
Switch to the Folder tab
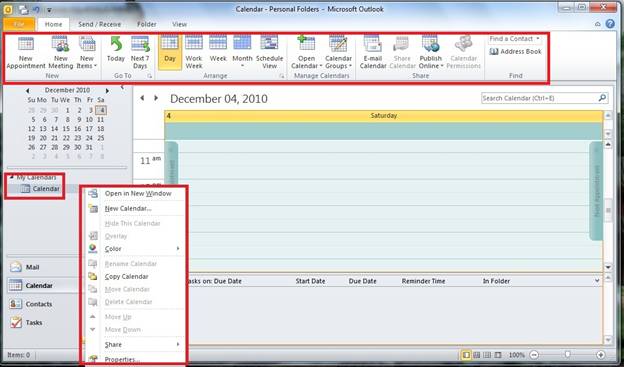pyautogui.click(x=147, y=24)
